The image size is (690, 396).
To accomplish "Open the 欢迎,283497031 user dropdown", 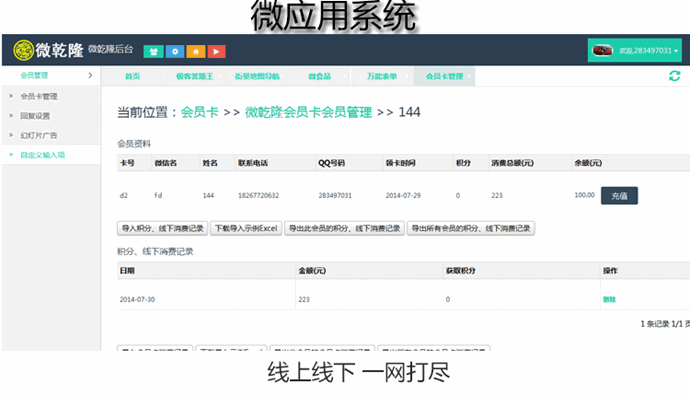I will [x=635, y=51].
